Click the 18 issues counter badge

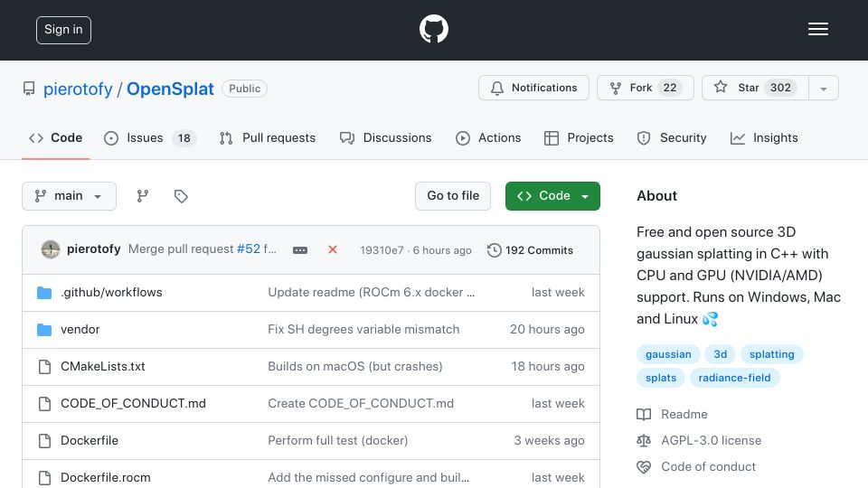pos(184,138)
